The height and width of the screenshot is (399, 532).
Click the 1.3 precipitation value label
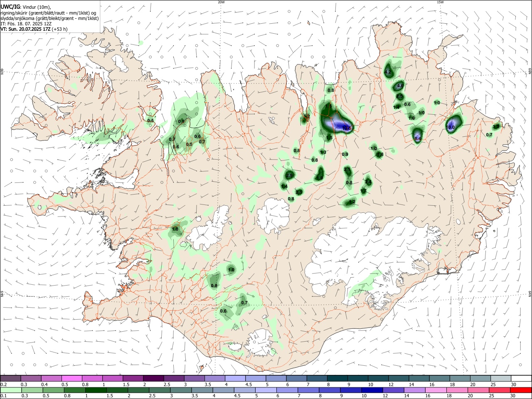tap(323, 153)
